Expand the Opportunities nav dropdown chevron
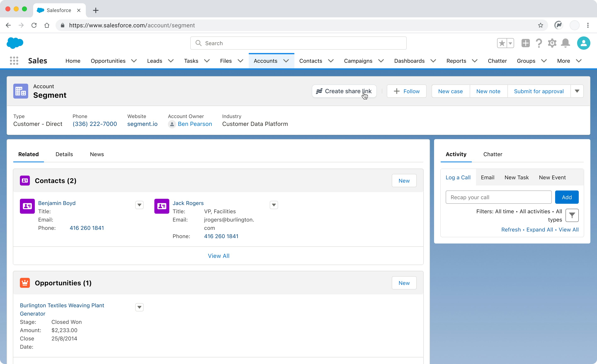 [x=134, y=61]
